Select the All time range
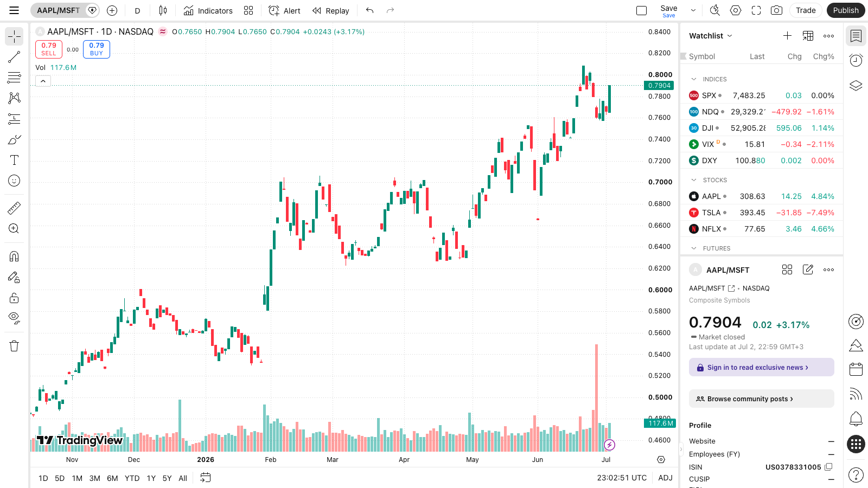868x488 pixels. (x=183, y=478)
